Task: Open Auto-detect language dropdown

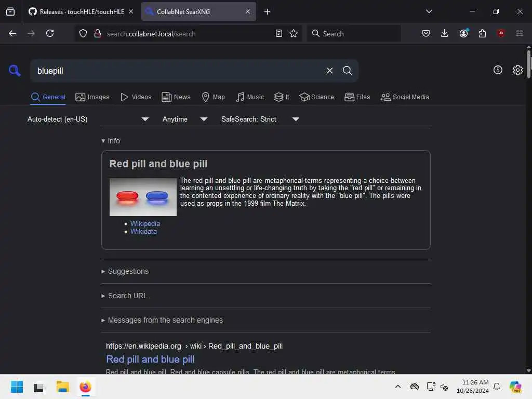Action: tap(88, 119)
